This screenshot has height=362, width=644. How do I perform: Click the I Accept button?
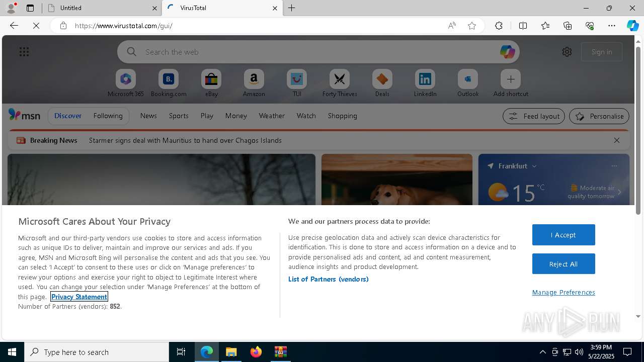click(x=563, y=235)
